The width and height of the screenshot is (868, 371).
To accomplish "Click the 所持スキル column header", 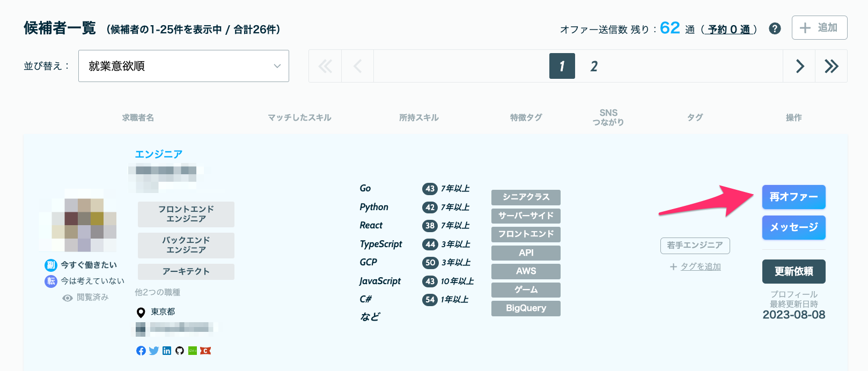I will 419,117.
